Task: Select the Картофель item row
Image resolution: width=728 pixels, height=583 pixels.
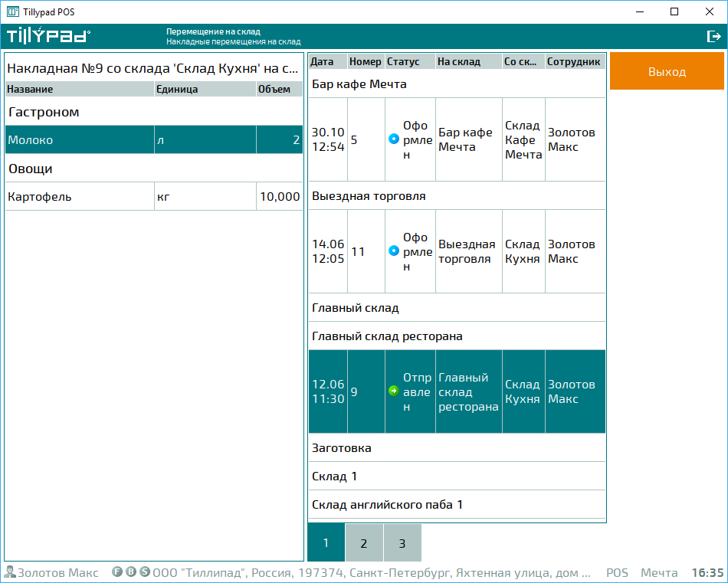Action: [153, 196]
